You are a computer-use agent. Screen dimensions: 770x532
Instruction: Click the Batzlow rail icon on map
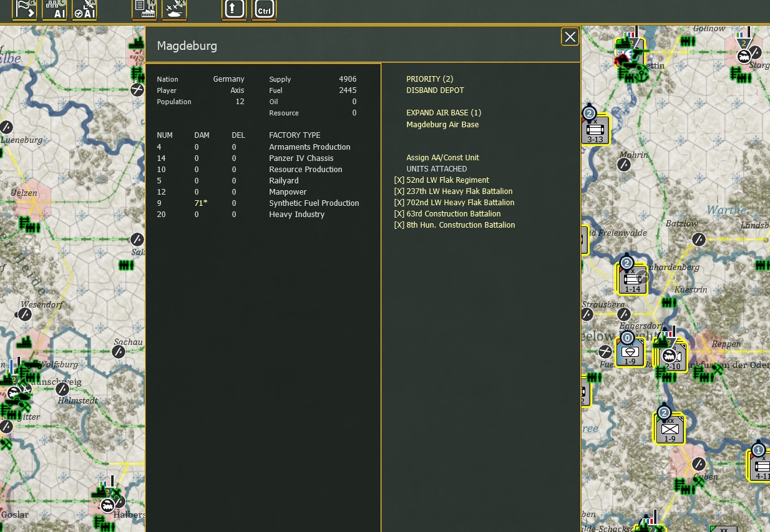point(699,239)
